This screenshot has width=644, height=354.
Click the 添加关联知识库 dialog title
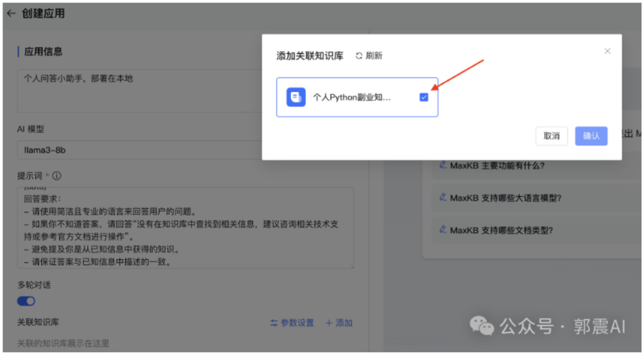pos(310,56)
